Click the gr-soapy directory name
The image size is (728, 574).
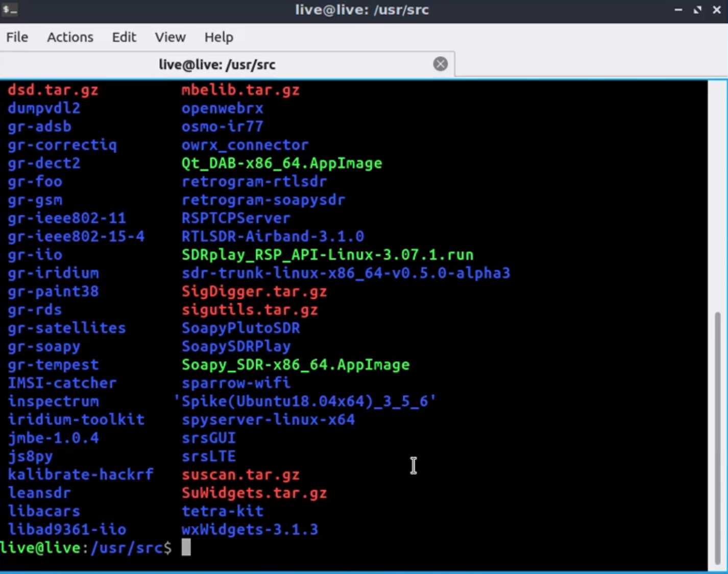point(44,346)
